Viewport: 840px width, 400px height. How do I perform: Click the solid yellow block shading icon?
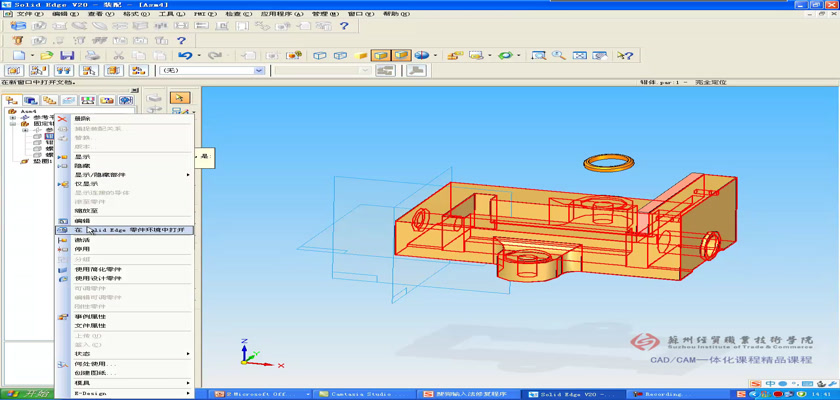[361, 55]
